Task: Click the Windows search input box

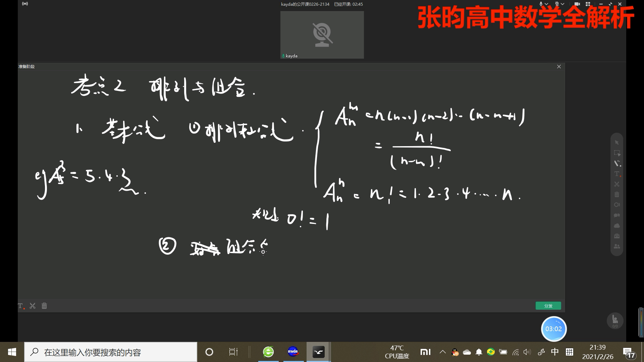Action: click(x=111, y=352)
